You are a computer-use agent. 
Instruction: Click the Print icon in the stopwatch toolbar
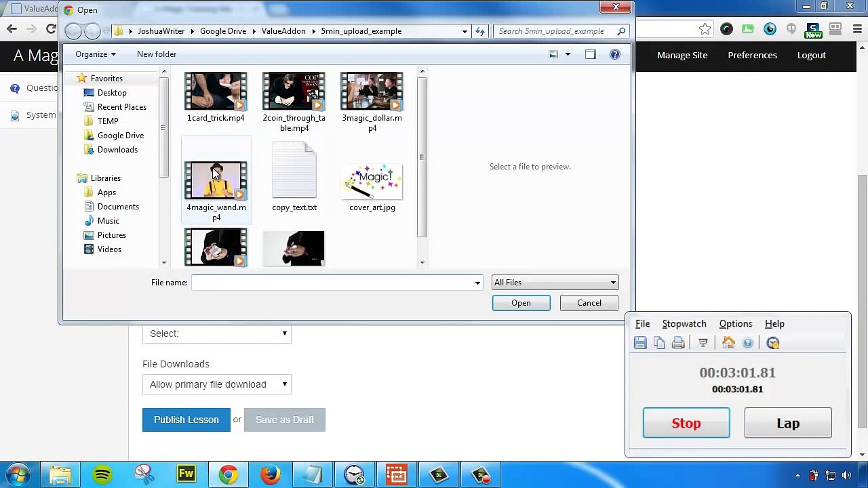pyautogui.click(x=678, y=343)
